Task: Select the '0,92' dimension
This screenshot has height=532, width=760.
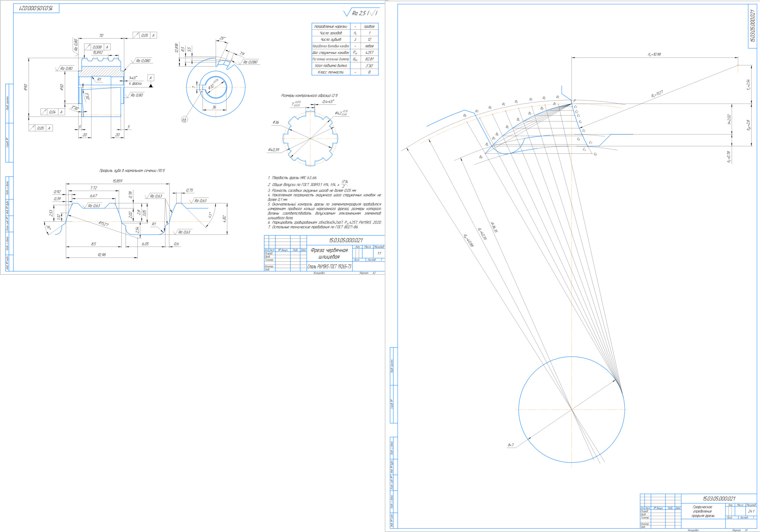Action: tap(57, 192)
